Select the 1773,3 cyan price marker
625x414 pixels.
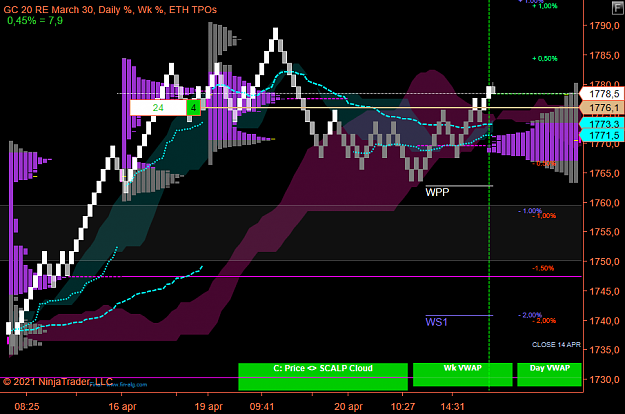601,124
